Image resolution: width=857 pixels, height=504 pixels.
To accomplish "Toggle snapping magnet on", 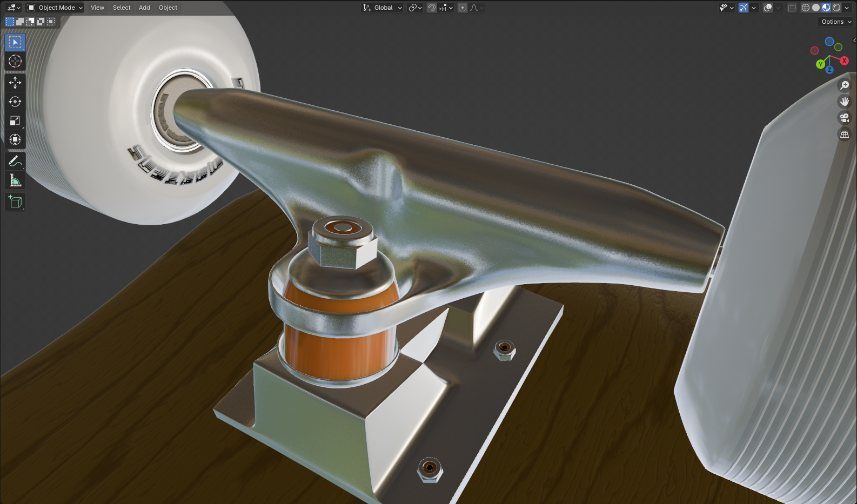I will coord(431,8).
